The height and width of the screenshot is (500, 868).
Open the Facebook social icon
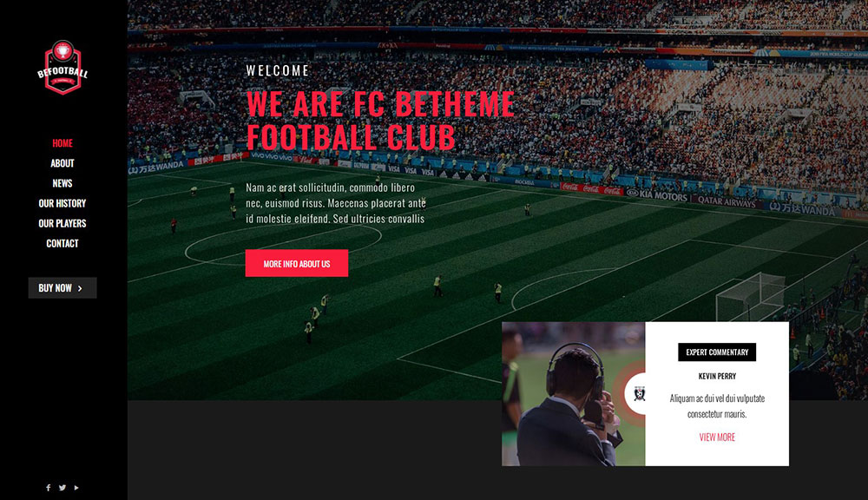[x=48, y=488]
